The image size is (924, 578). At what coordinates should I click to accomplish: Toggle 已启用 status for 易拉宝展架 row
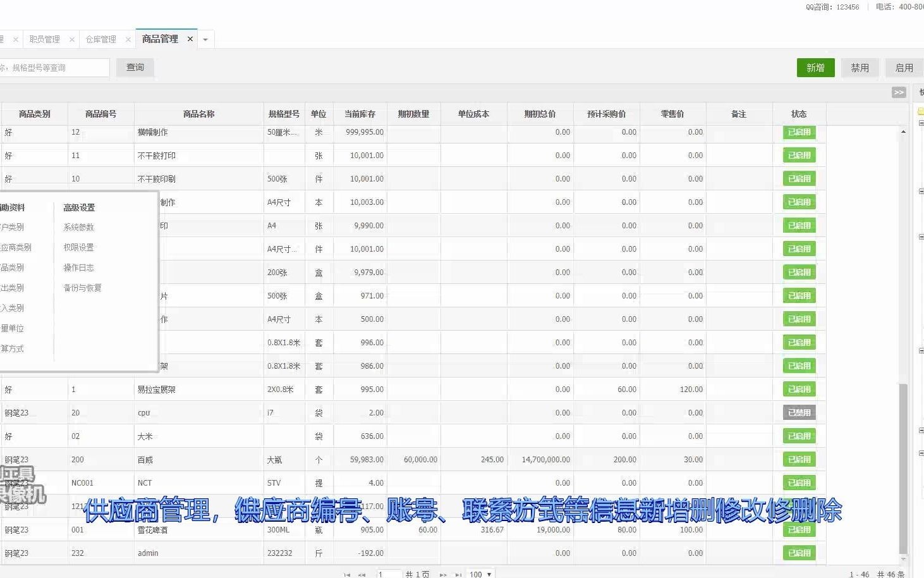pos(799,389)
